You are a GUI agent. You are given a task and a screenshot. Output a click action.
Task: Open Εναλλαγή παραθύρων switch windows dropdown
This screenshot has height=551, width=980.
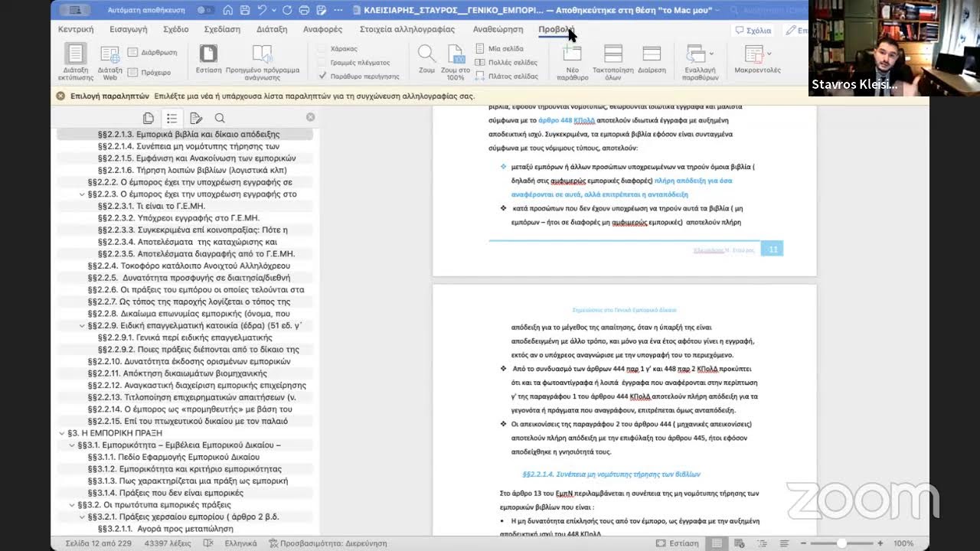click(x=701, y=63)
